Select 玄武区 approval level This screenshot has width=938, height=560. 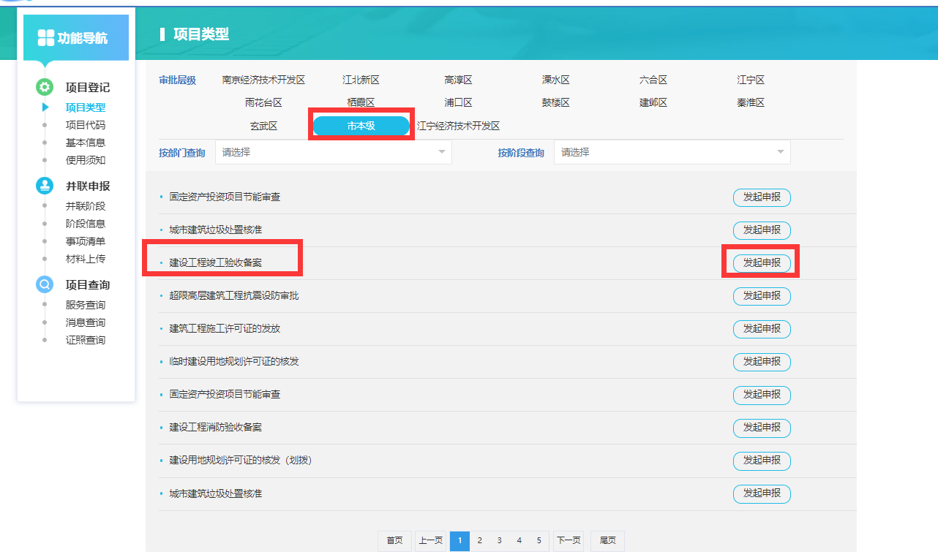point(263,126)
